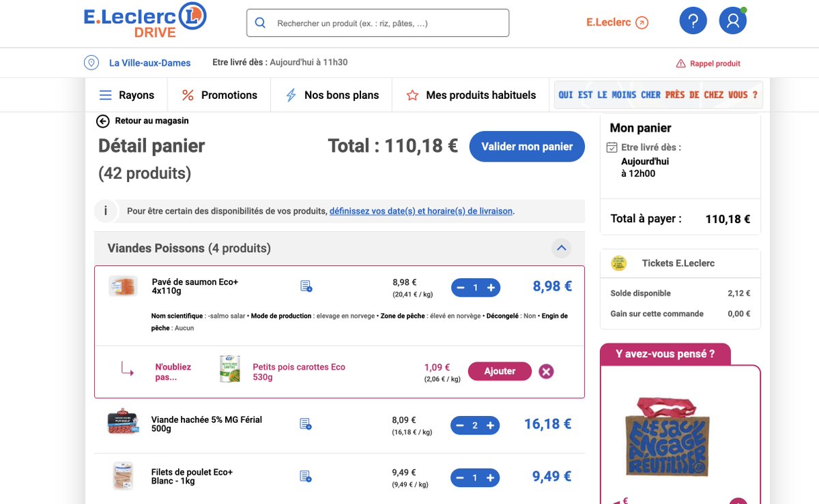Click the product search field
Screen dimensions: 819x504
click(378, 23)
